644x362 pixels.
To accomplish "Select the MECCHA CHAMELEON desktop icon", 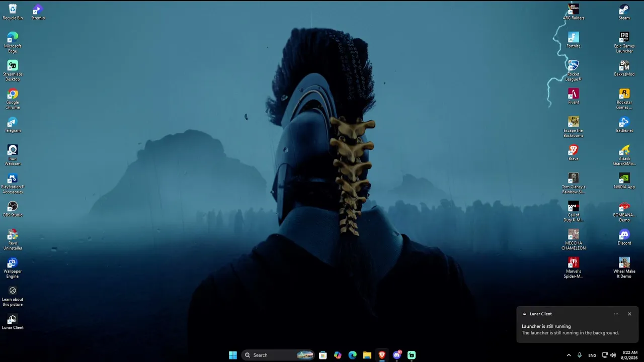I will click(x=574, y=240).
